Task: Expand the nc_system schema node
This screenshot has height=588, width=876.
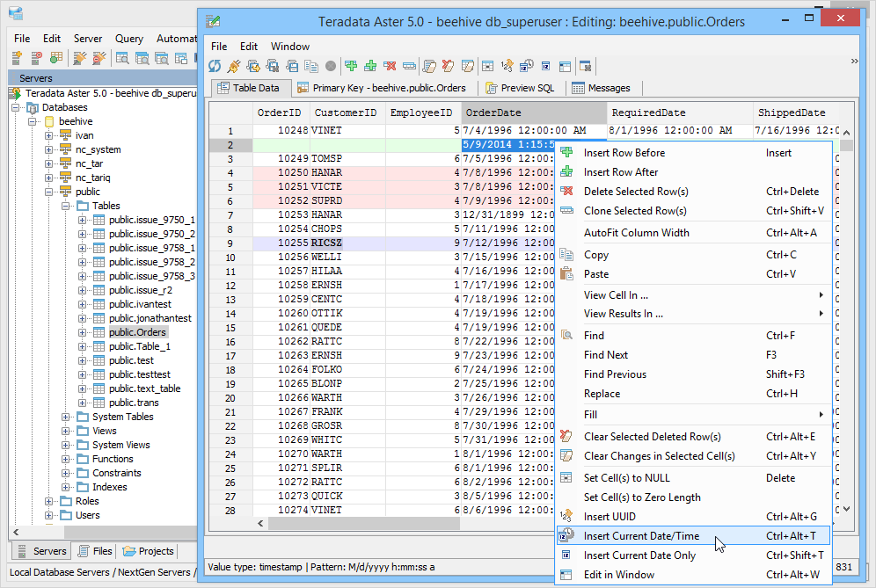Action: click(48, 149)
